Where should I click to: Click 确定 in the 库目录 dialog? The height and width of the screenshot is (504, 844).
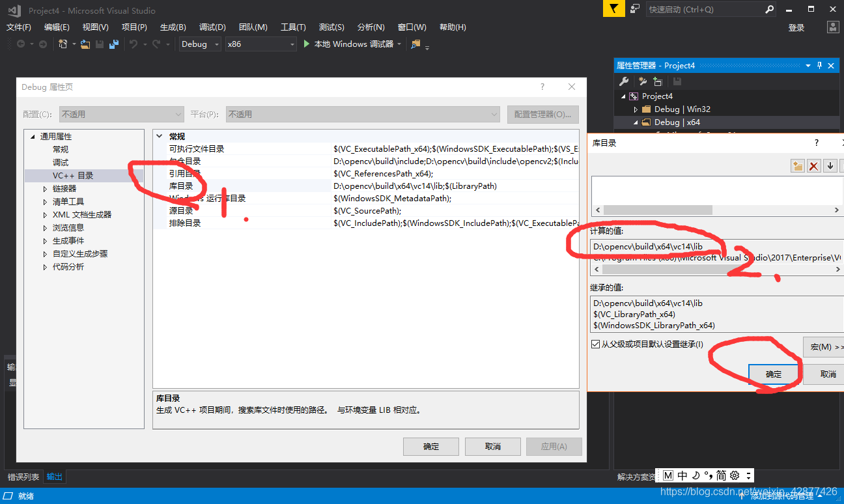coord(774,374)
